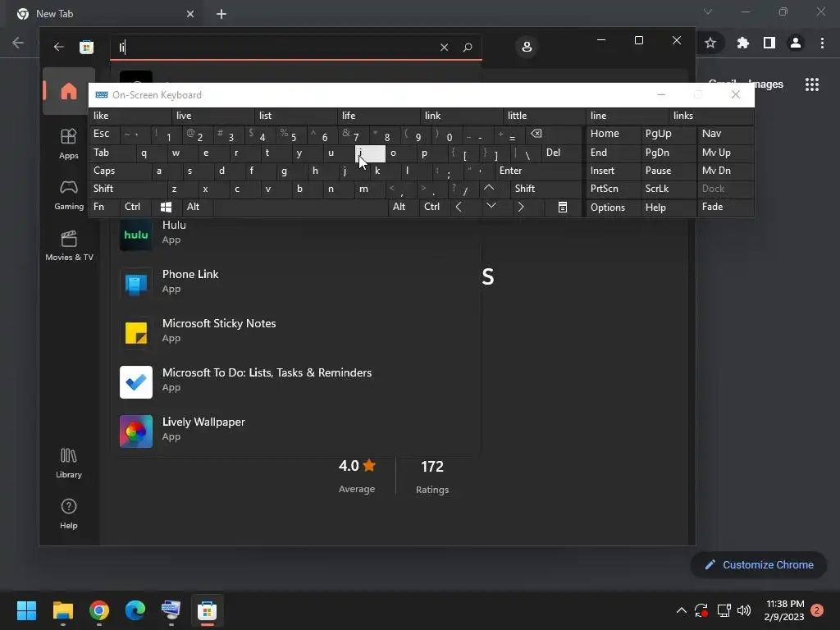
Task: Toggle the Caps key
Action: tap(119, 171)
